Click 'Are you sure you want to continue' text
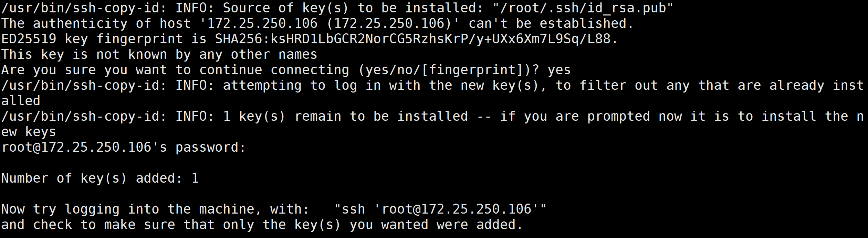Screen dimensions: 868x238 click(132, 70)
